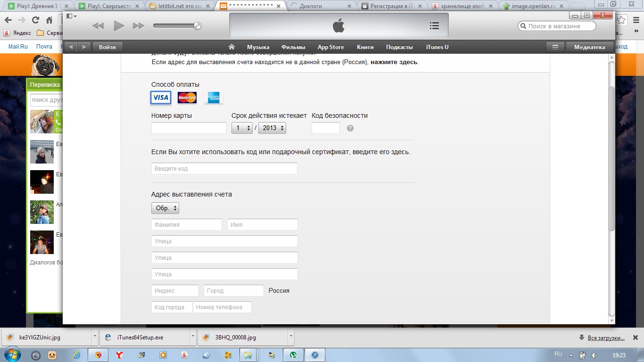This screenshot has width=644, height=362.
Task: Open Фильмы section in iTunes Store
Action: 293,47
